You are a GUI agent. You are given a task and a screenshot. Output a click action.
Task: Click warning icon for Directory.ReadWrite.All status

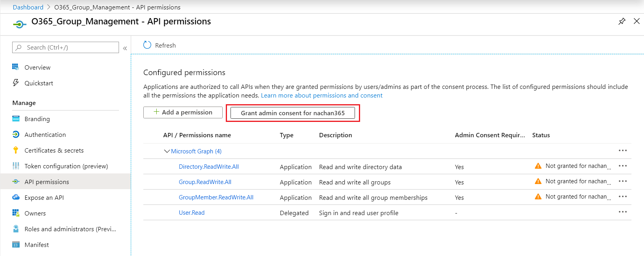(x=538, y=166)
